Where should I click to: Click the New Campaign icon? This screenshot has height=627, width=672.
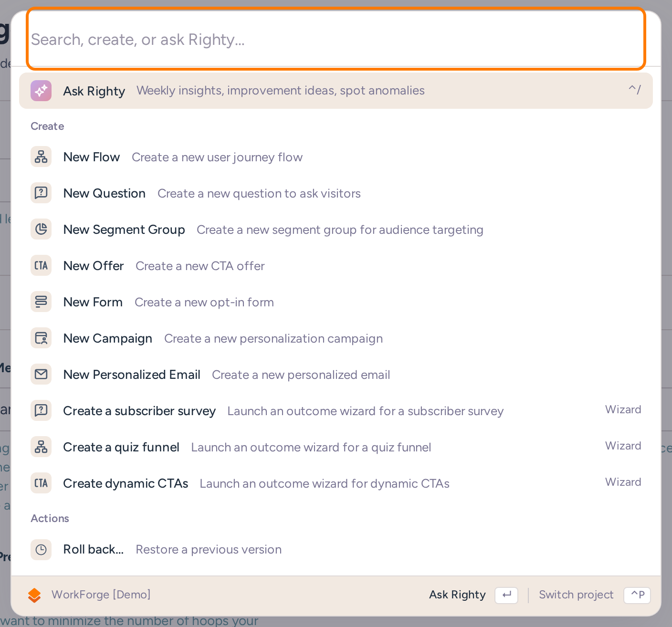[x=41, y=338]
